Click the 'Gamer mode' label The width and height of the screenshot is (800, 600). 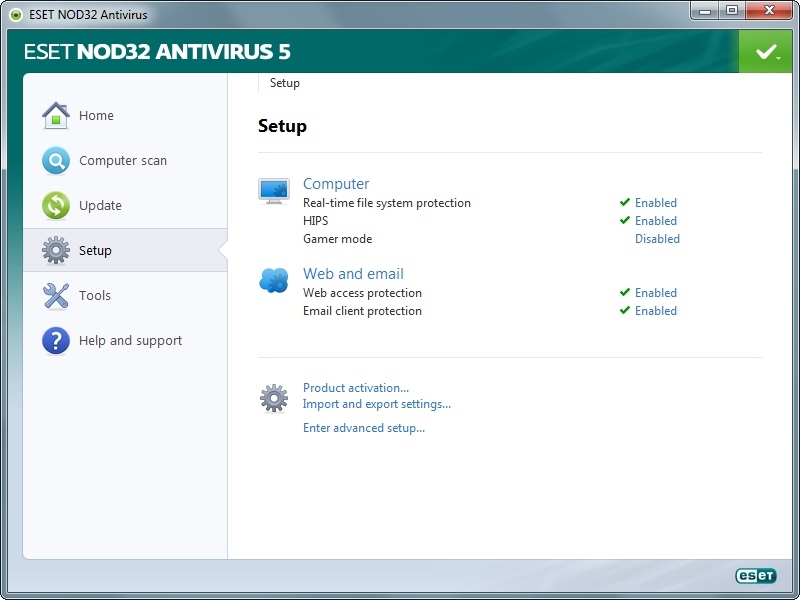click(337, 239)
